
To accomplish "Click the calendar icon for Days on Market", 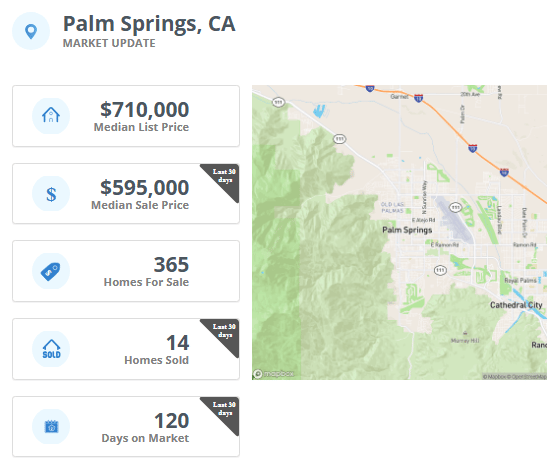I will point(51,426).
